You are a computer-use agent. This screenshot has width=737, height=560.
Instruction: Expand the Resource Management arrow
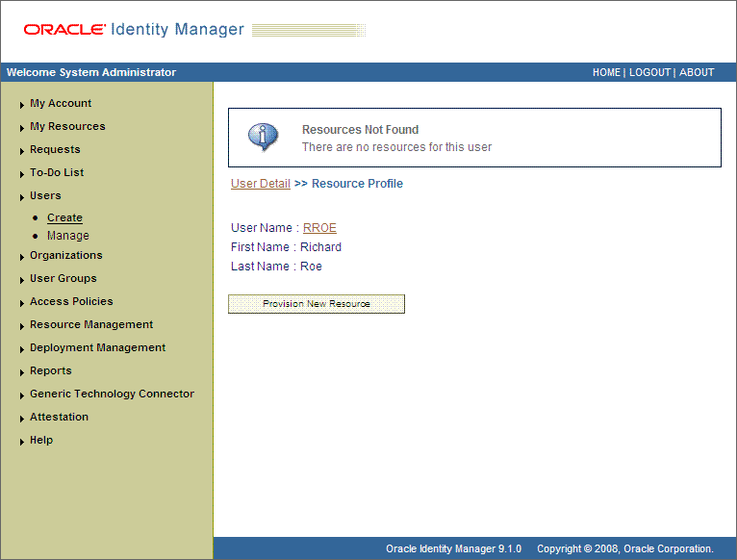coord(21,326)
